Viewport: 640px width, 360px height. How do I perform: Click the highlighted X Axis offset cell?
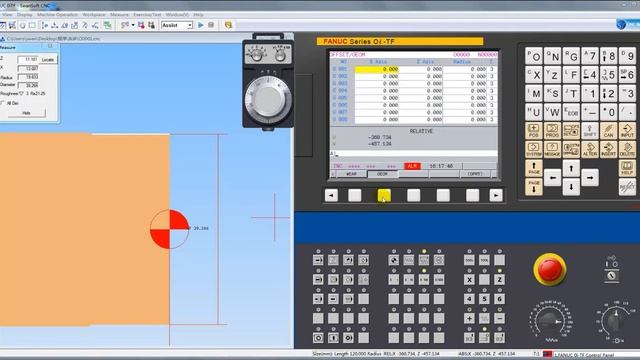(x=377, y=69)
